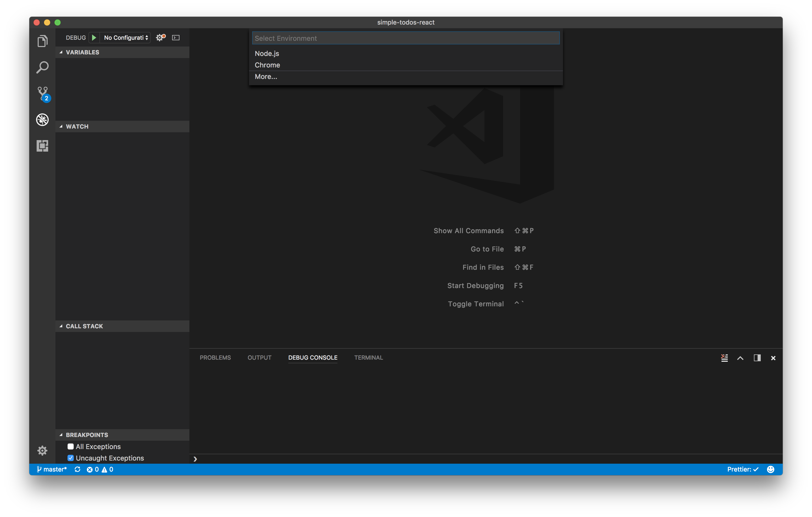Collapse the WATCH section
This screenshot has height=517, width=812.
122,127
